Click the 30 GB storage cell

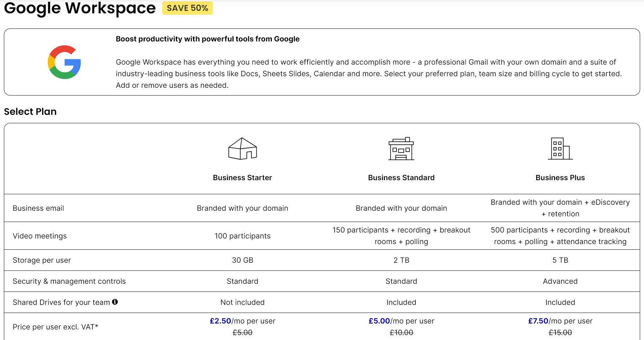(243, 260)
